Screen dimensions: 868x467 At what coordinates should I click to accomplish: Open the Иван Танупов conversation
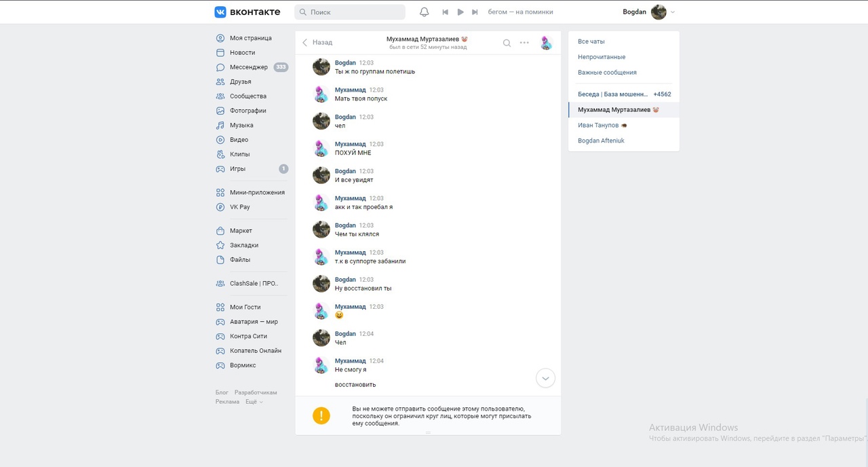598,126
